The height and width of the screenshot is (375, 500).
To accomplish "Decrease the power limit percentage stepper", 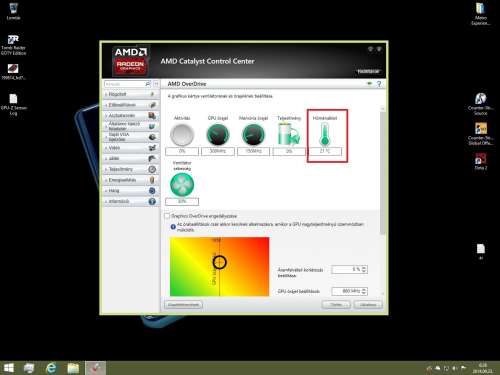I will point(364,271).
